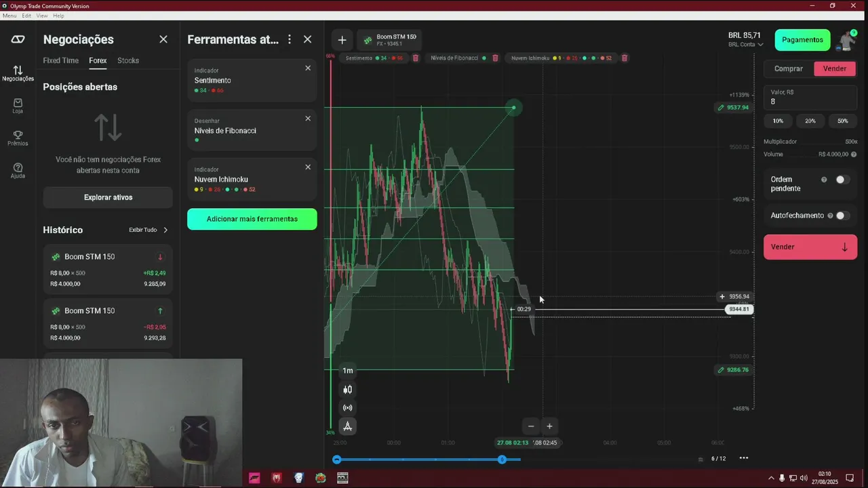Edit the 9286.76 Fibonacci level label
The height and width of the screenshot is (488, 868).
(734, 370)
